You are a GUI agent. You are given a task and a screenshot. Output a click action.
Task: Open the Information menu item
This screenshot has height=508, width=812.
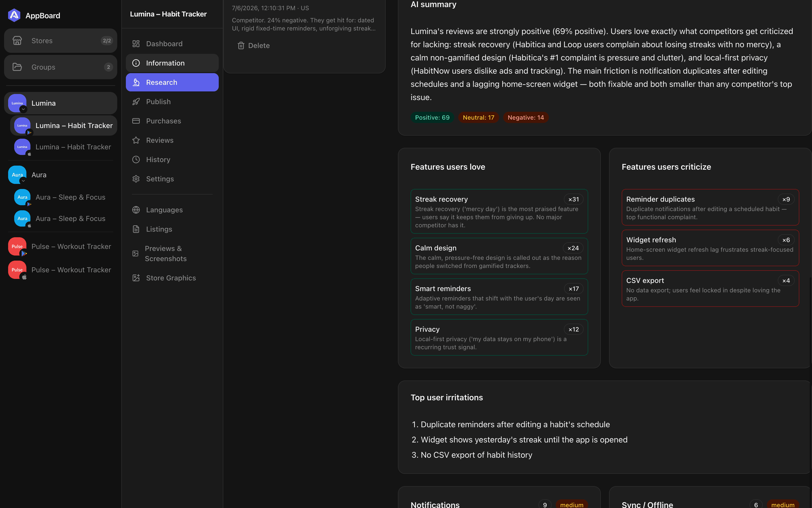tap(172, 63)
